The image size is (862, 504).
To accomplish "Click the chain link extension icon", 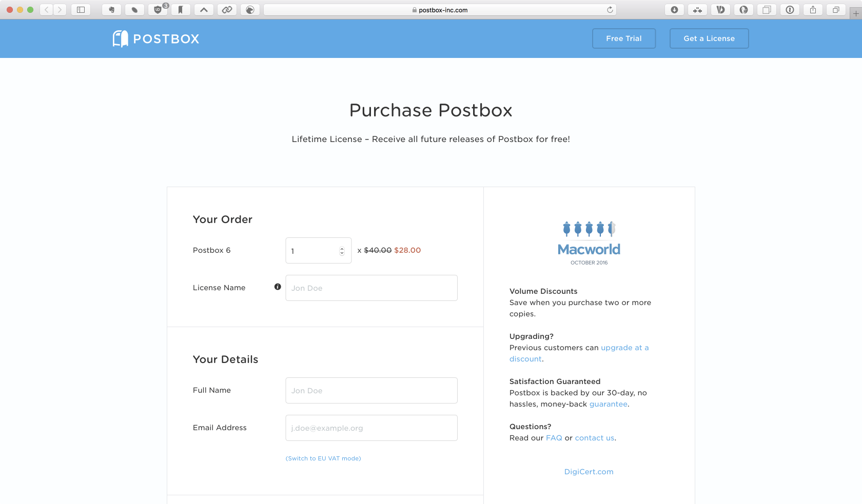I will pyautogui.click(x=227, y=10).
